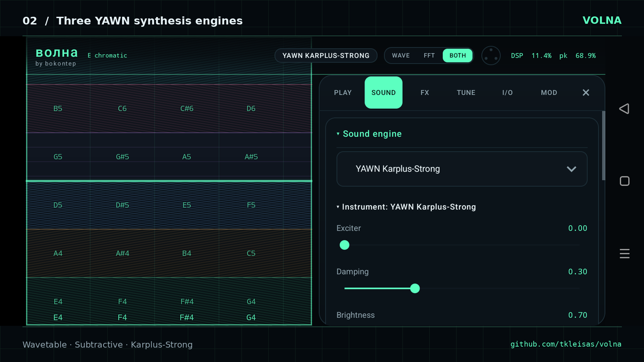Image resolution: width=644 pixels, height=362 pixels.
Task: Click the DSP 11.4% readout
Action: click(531, 56)
